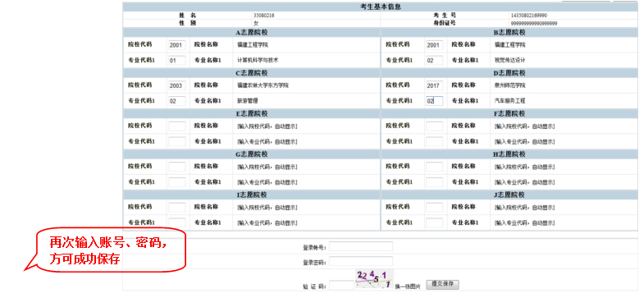Click school name 泉州师范学院
Screen dimensions: 644x307
(509, 85)
